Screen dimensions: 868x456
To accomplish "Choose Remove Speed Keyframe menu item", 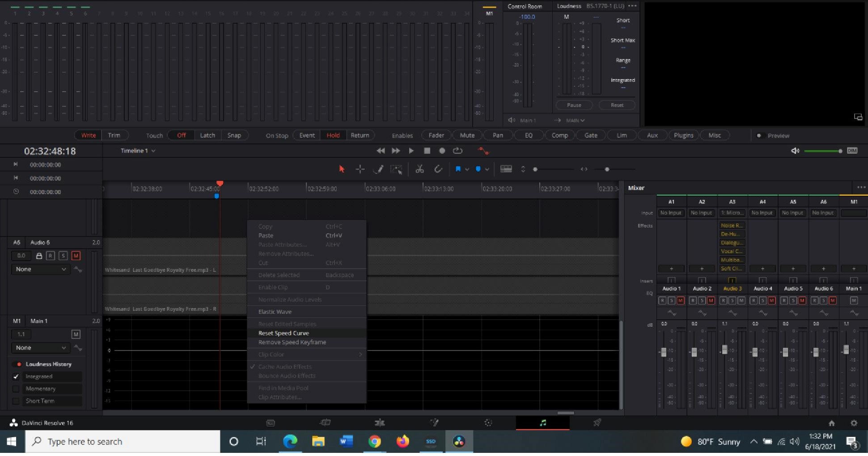I will tap(307, 342).
